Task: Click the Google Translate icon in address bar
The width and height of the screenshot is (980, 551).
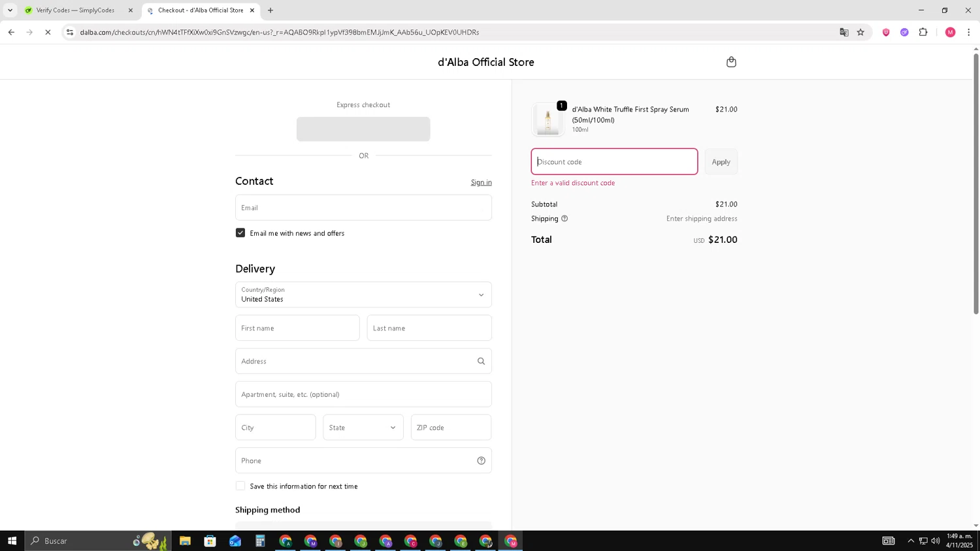Action: tap(843, 32)
